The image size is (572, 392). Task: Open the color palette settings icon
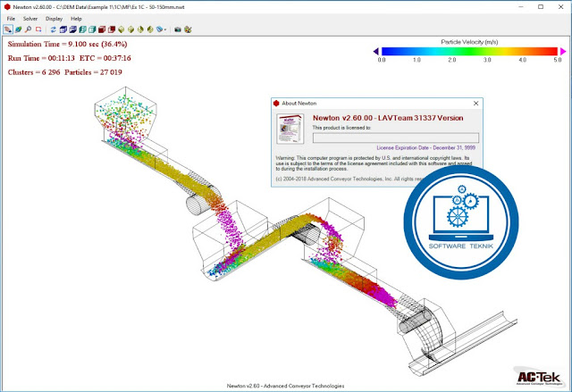[188, 29]
